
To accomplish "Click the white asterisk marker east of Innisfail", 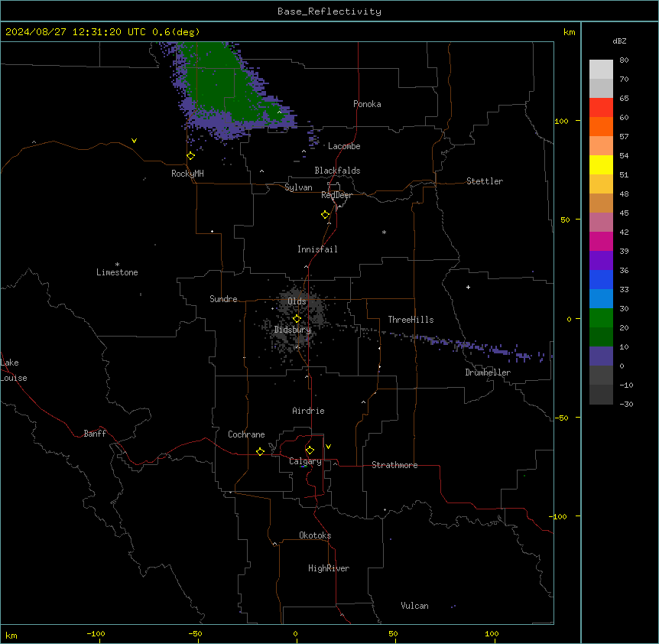I will tap(384, 232).
